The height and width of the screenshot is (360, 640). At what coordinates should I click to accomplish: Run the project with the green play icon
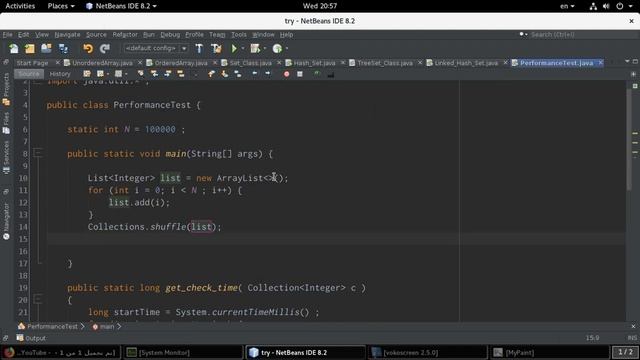point(234,49)
